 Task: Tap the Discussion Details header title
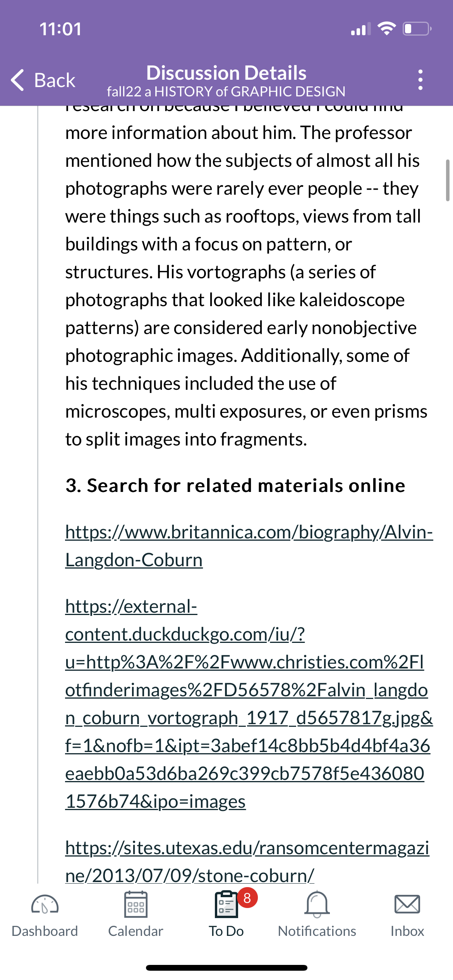(x=226, y=73)
